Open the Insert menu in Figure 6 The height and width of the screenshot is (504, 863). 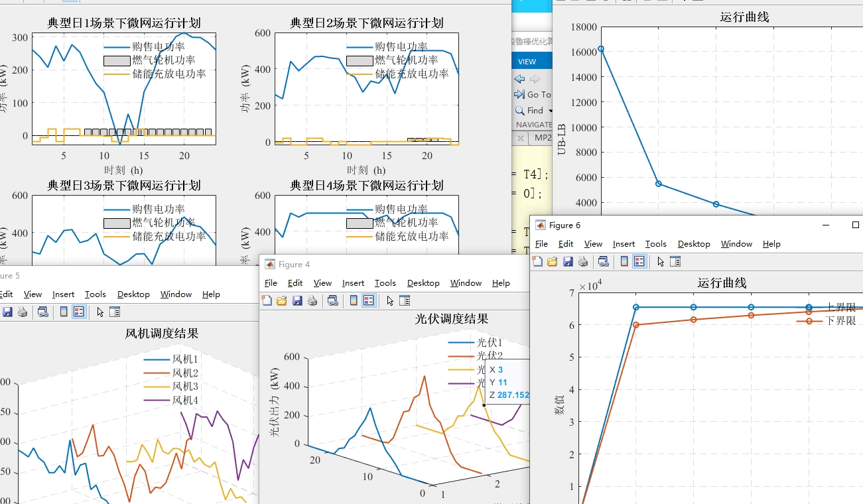[624, 244]
